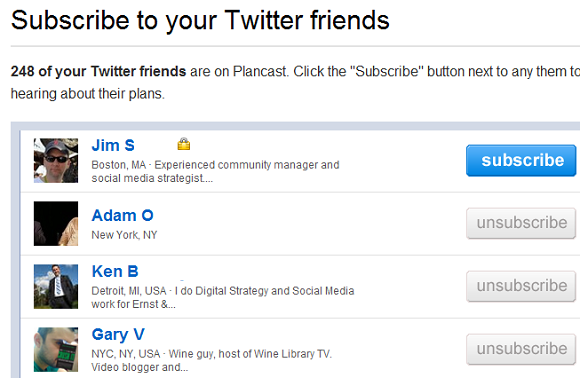Select Ken B's avatar showing suit and tie

coord(56,286)
